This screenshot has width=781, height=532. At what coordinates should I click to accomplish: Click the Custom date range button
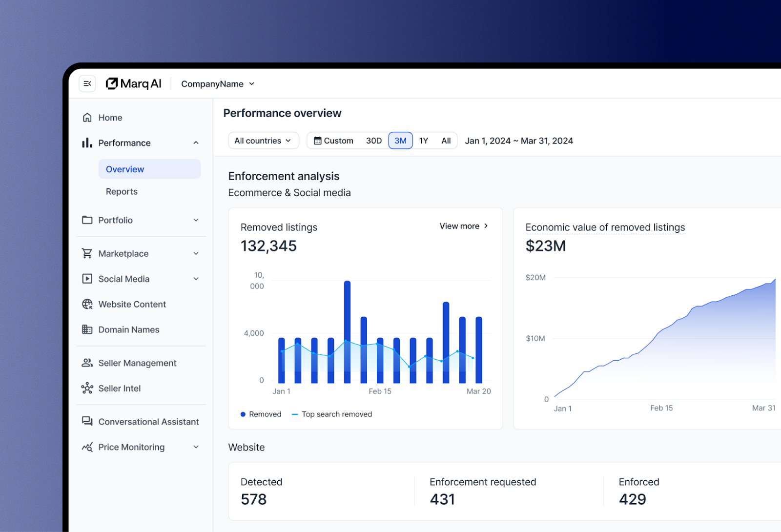click(x=334, y=141)
